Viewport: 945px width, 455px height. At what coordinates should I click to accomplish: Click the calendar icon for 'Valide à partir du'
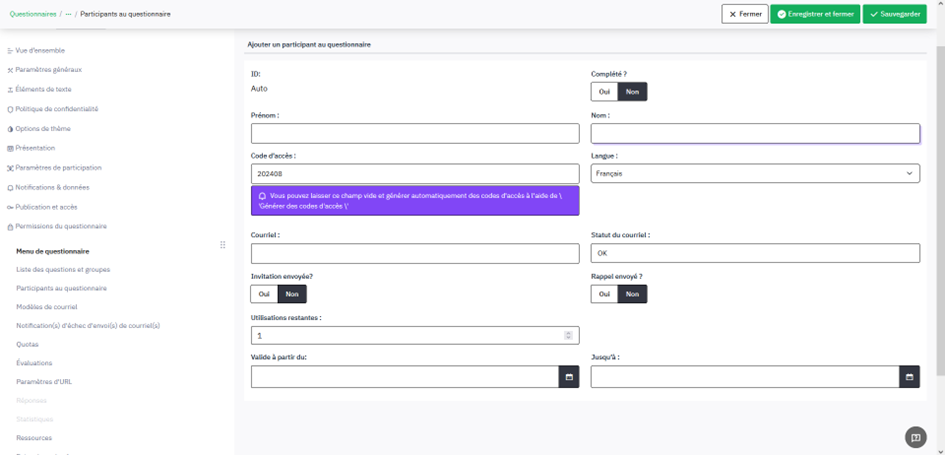pyautogui.click(x=568, y=377)
